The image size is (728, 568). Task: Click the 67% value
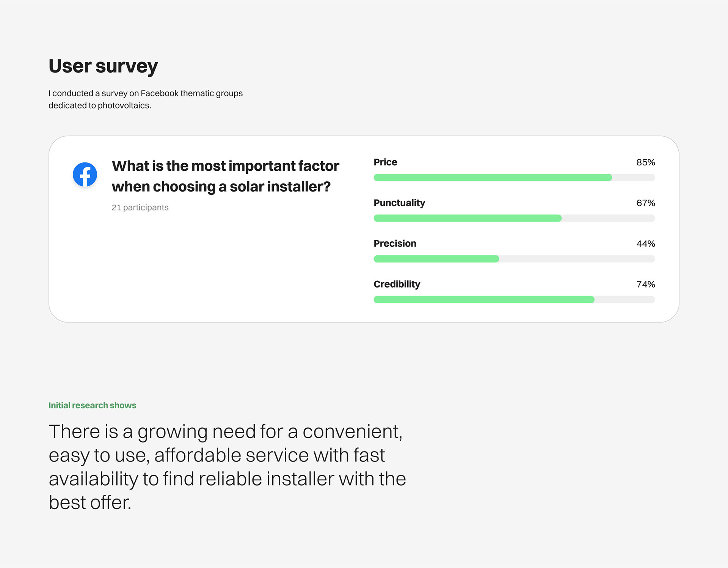(x=645, y=203)
